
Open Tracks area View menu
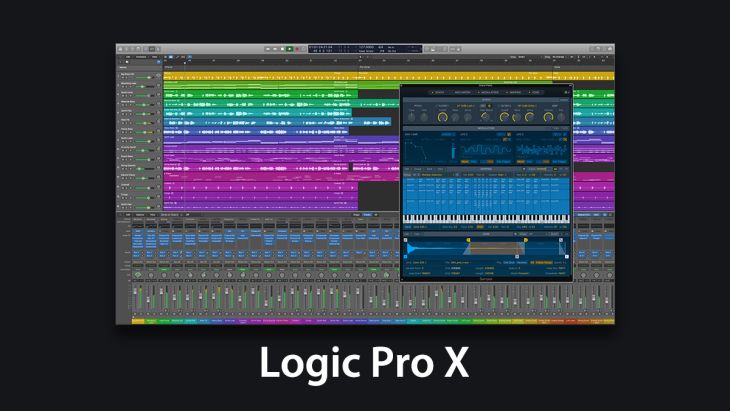pos(154,57)
